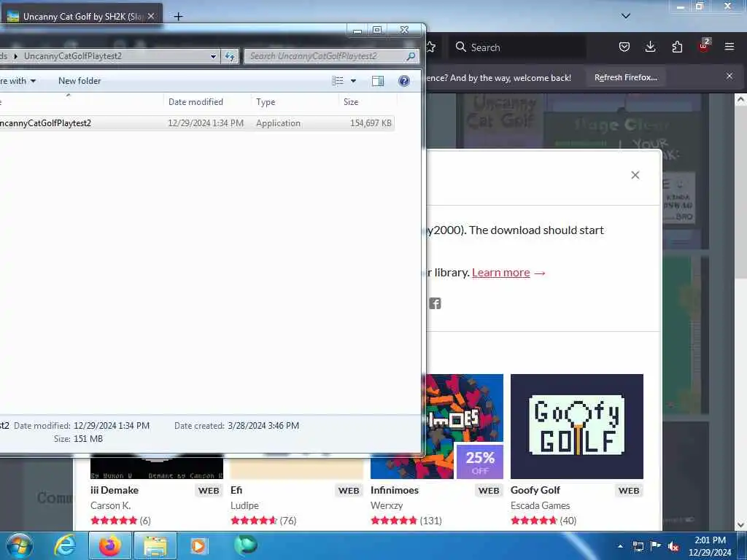Screen dimensions: 747x560
Task: Open Explorer help question mark icon
Action: coord(404,81)
